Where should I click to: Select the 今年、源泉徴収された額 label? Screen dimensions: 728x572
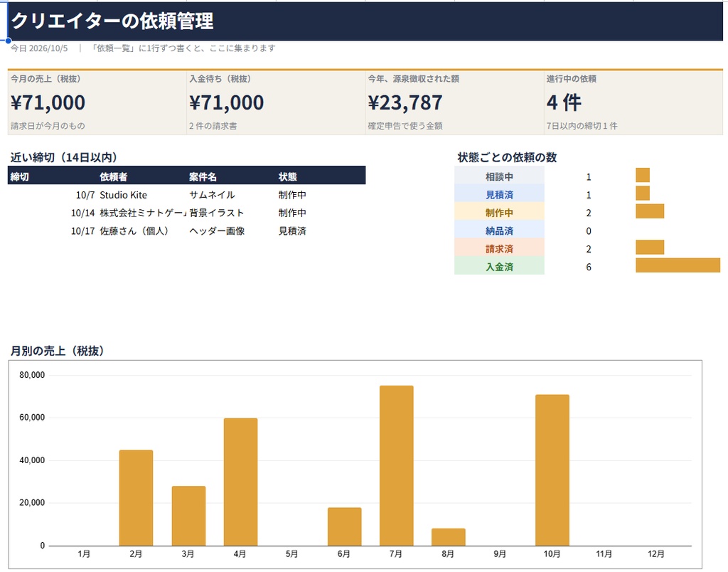tap(414, 78)
